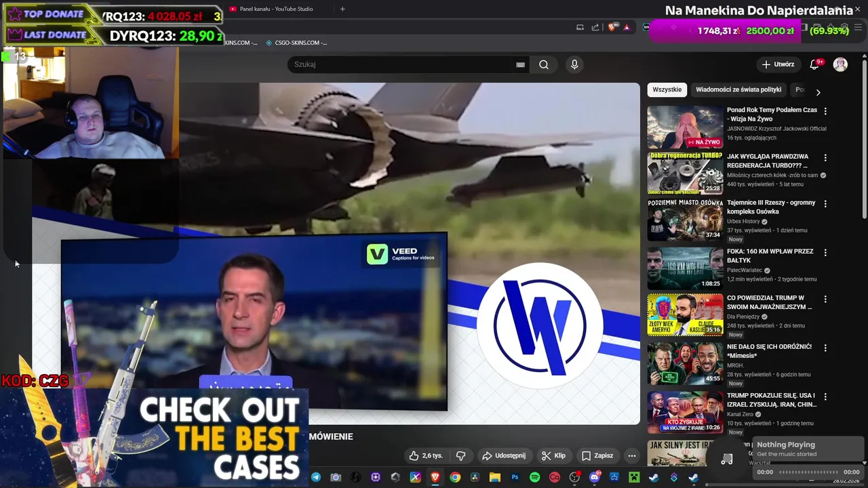Screen dimensions: 868x488
Task: Open CSGO-SKINS.COM bookmark with blue icon
Action: (x=296, y=43)
